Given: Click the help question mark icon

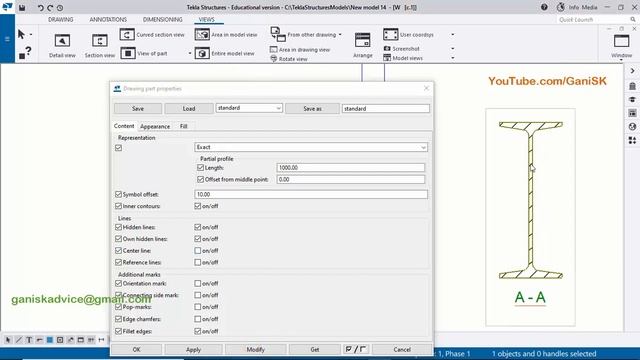Looking at the screenshot, I should point(544,7).
